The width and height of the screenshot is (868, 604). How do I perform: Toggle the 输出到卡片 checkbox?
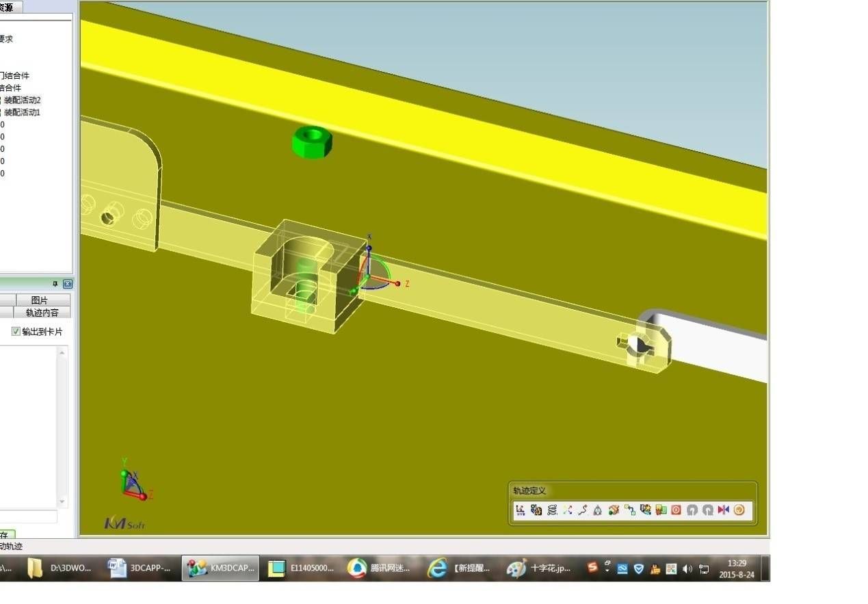(x=16, y=332)
